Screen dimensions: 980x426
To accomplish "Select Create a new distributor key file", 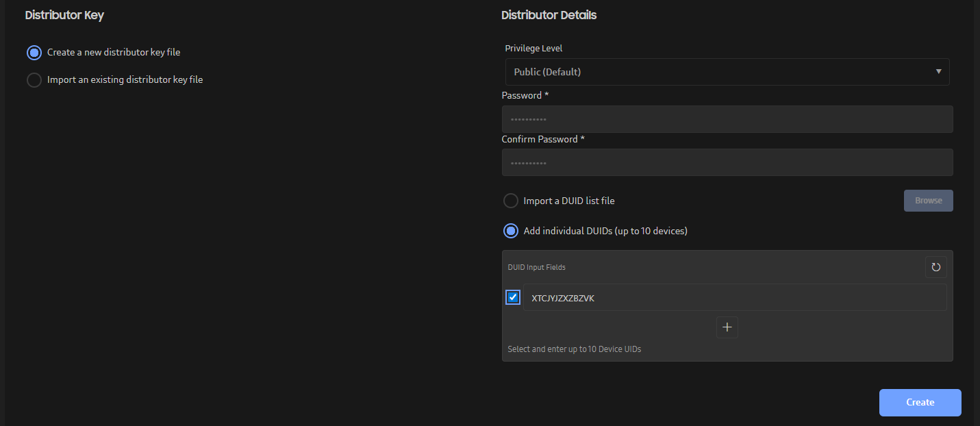I will tap(34, 53).
